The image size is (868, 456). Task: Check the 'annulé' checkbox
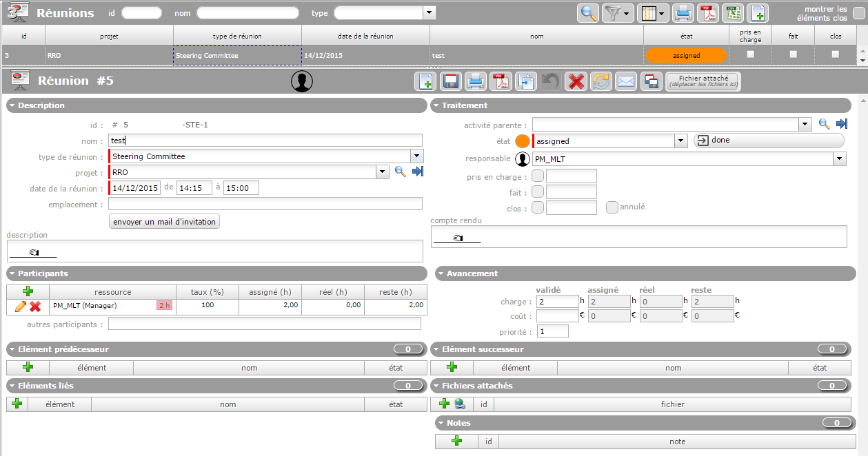(x=612, y=207)
